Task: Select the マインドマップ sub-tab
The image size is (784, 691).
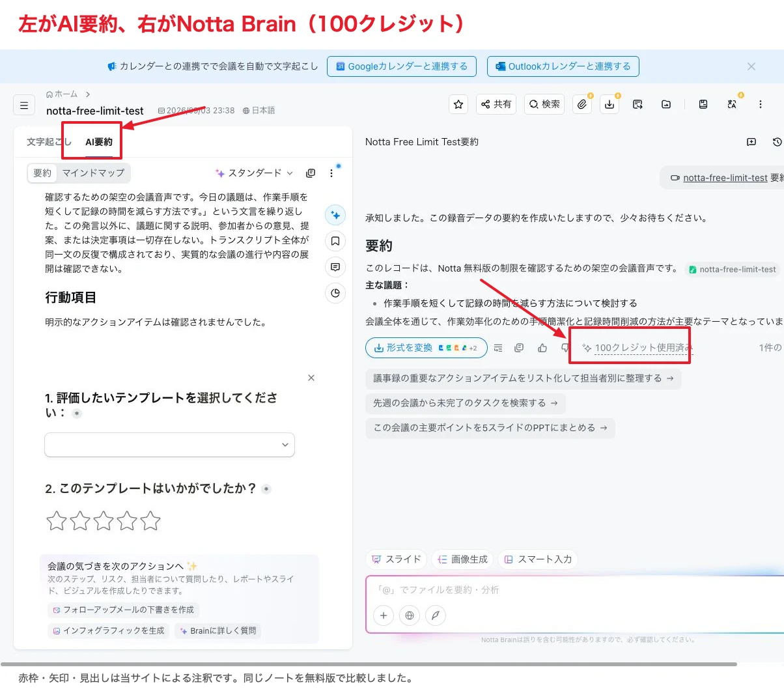Action: pyautogui.click(x=93, y=173)
